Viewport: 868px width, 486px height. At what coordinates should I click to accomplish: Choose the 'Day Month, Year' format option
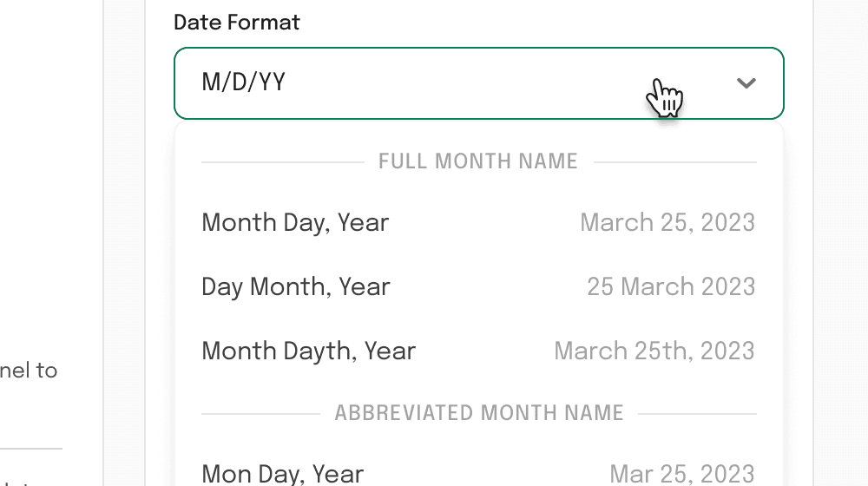pyautogui.click(x=479, y=286)
